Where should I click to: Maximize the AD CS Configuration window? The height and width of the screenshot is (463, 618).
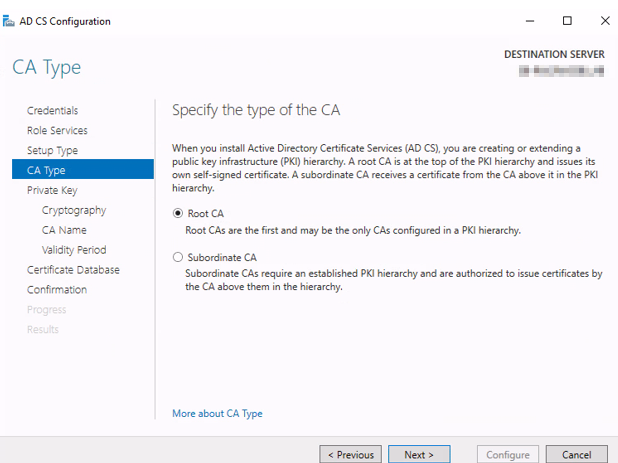(567, 21)
